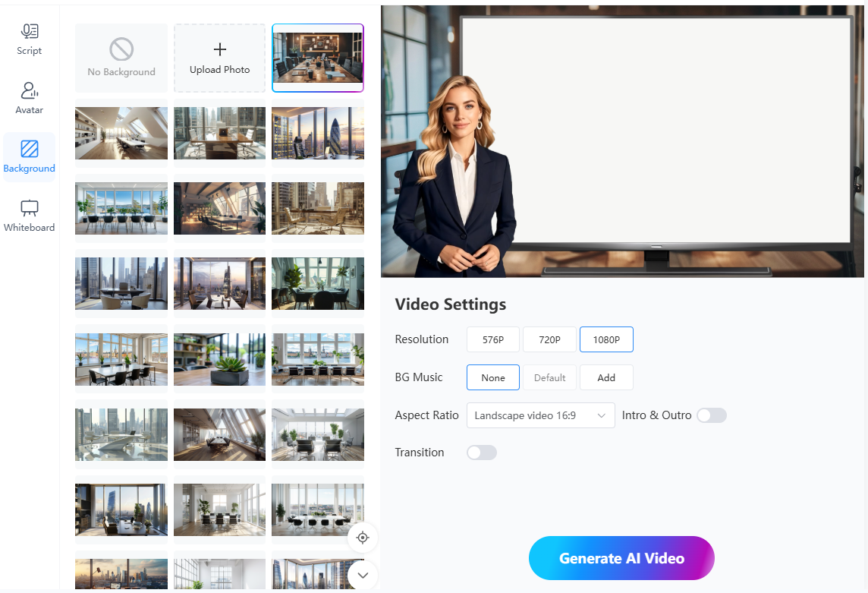Toggle the Intro & Outro switch
868x593 pixels.
point(712,415)
